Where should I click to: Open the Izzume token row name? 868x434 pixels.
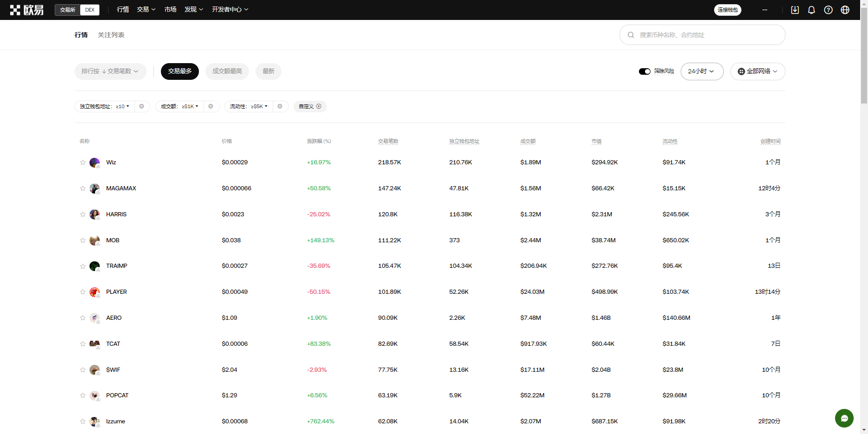(115, 421)
